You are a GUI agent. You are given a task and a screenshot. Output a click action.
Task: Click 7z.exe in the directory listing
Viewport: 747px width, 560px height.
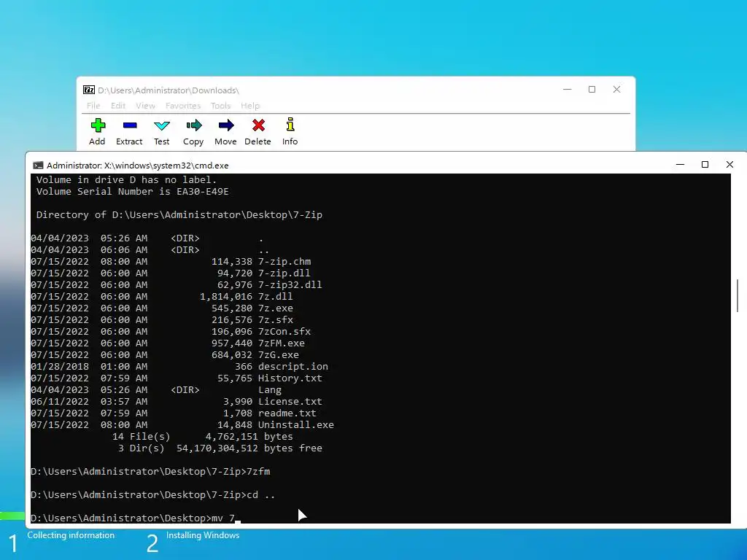pos(275,308)
